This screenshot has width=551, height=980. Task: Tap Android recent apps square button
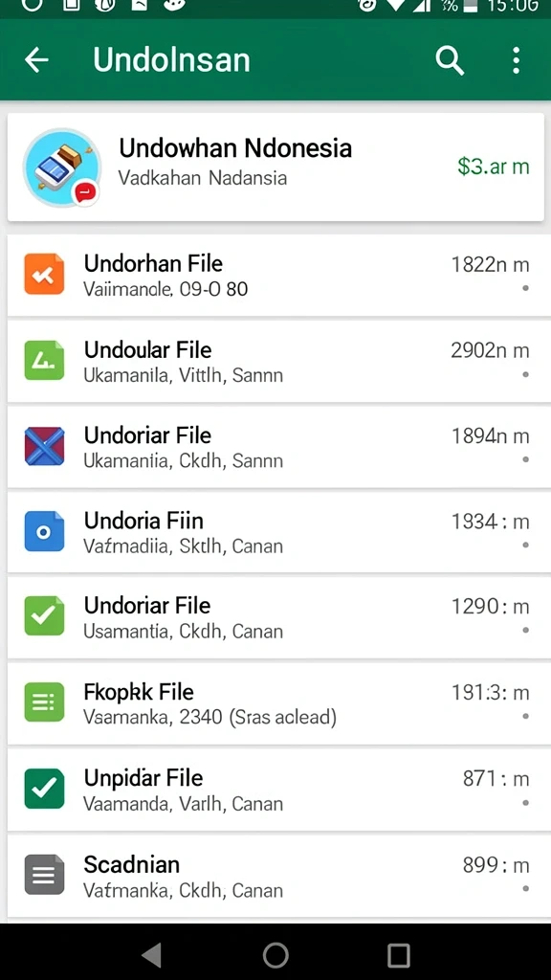tap(398, 954)
